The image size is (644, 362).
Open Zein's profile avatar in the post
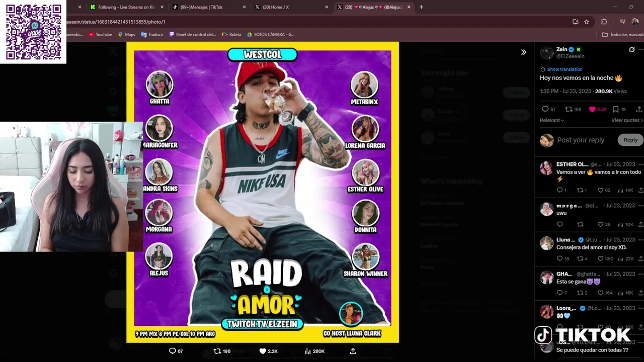tap(547, 52)
